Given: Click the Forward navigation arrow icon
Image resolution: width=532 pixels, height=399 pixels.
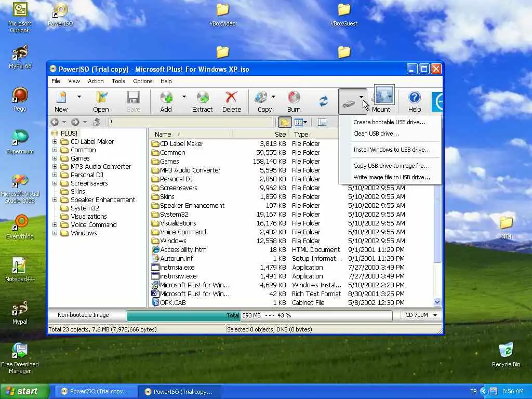Looking at the screenshot, I should coord(75,122).
